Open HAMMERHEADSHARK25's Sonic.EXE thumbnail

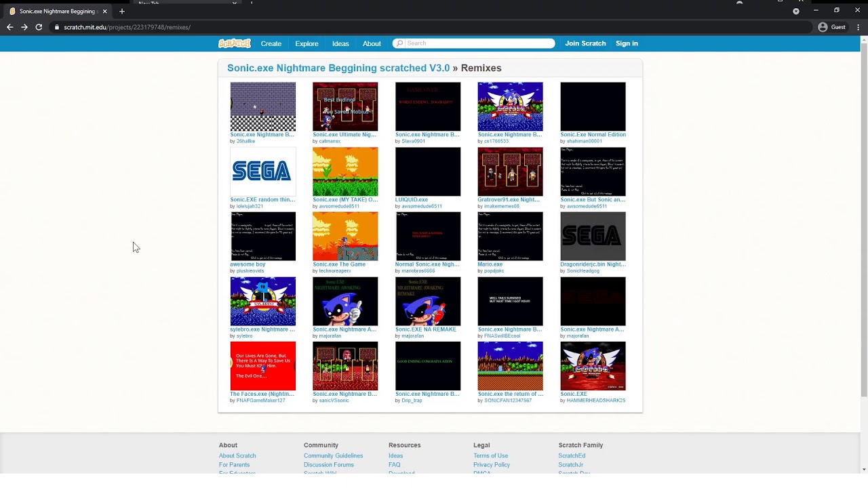593,366
